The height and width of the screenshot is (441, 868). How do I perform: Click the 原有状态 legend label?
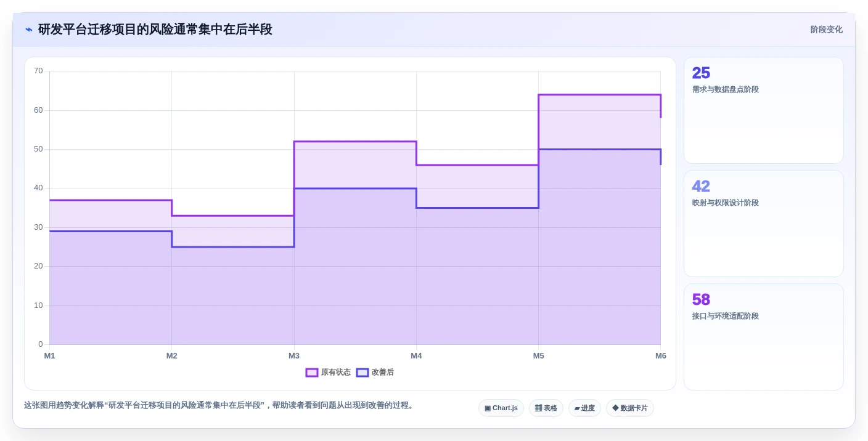(336, 373)
